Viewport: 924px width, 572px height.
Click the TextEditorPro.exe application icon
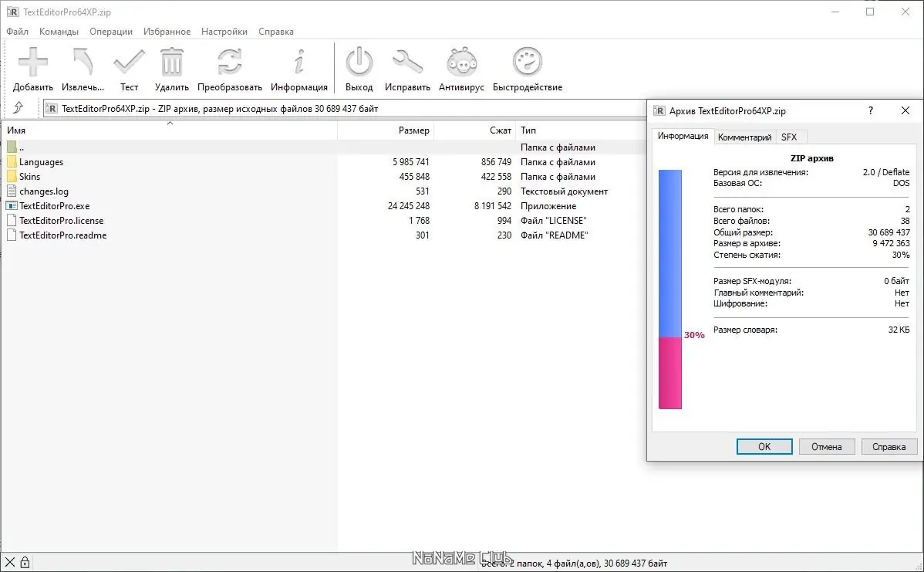(x=12, y=206)
